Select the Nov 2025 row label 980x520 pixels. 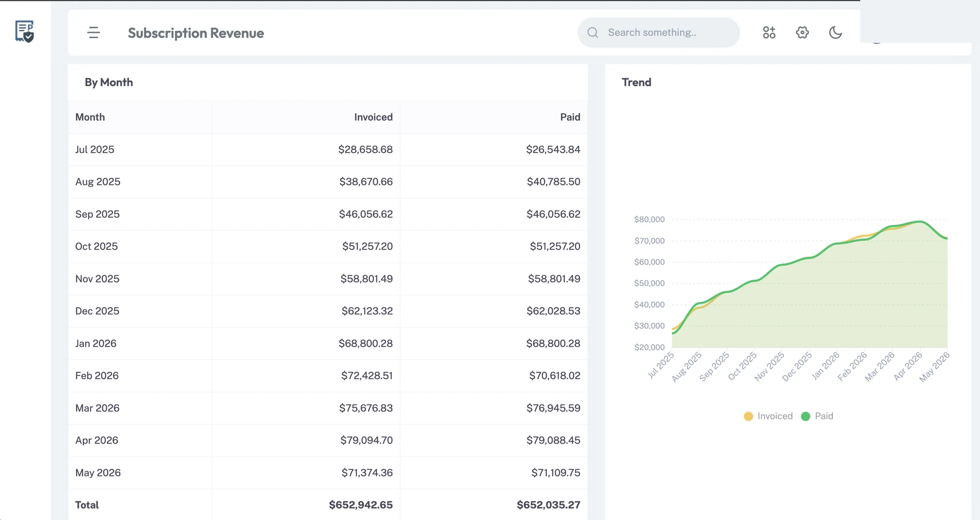[97, 279]
